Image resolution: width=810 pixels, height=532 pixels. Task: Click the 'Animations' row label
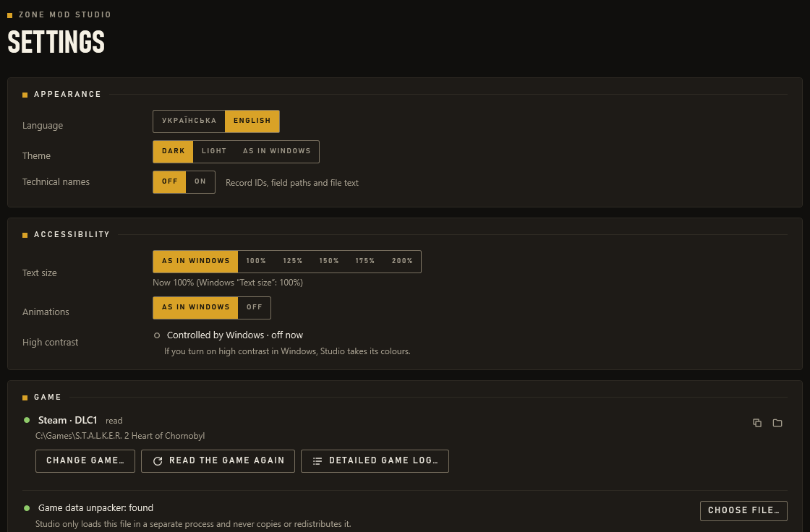click(46, 312)
